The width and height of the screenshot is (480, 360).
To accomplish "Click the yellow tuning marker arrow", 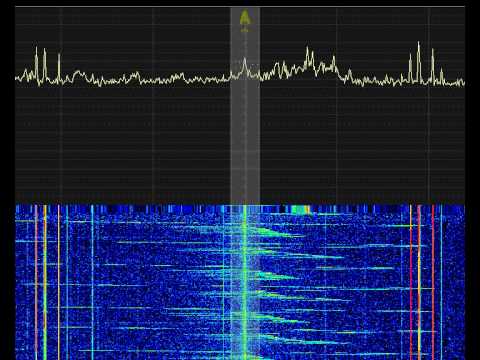I will click(245, 18).
